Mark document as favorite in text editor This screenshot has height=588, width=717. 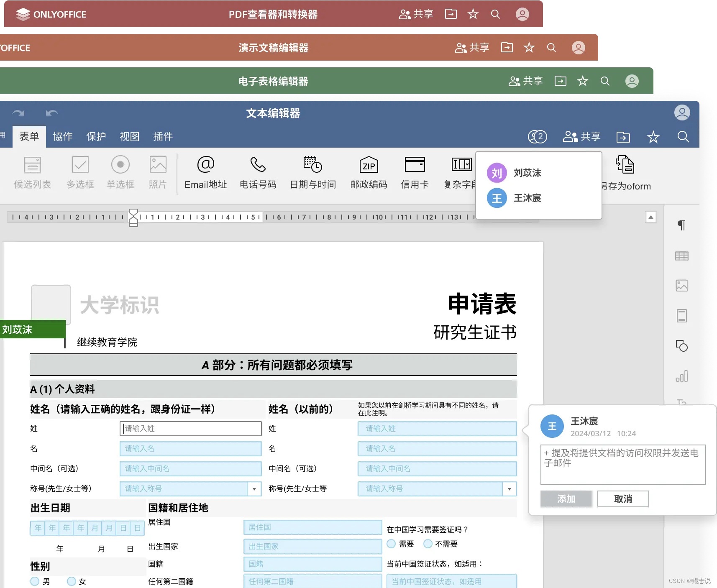(x=653, y=137)
